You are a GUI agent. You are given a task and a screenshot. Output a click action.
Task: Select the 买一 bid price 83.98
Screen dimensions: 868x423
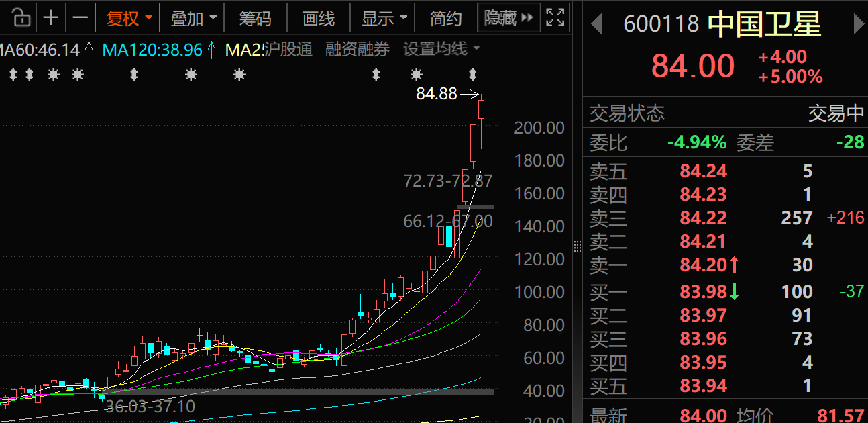click(703, 292)
